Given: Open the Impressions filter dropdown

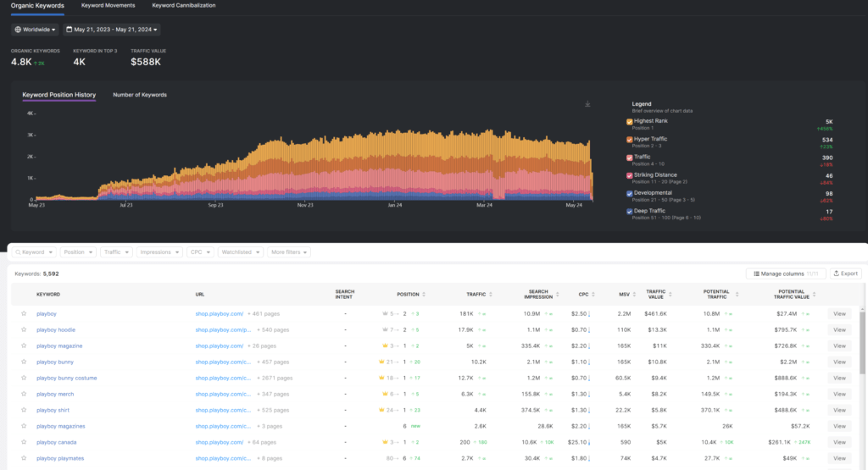Looking at the screenshot, I should click(x=159, y=252).
